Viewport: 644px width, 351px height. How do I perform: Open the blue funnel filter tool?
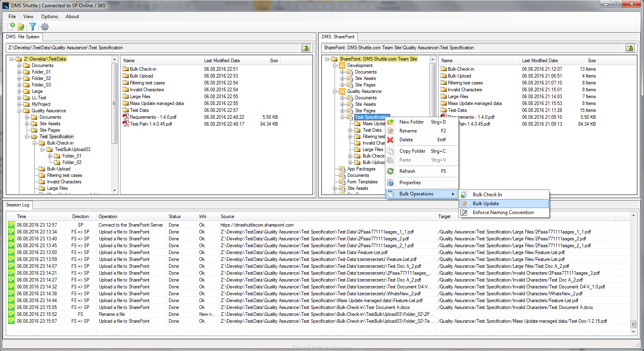pyautogui.click(x=33, y=27)
